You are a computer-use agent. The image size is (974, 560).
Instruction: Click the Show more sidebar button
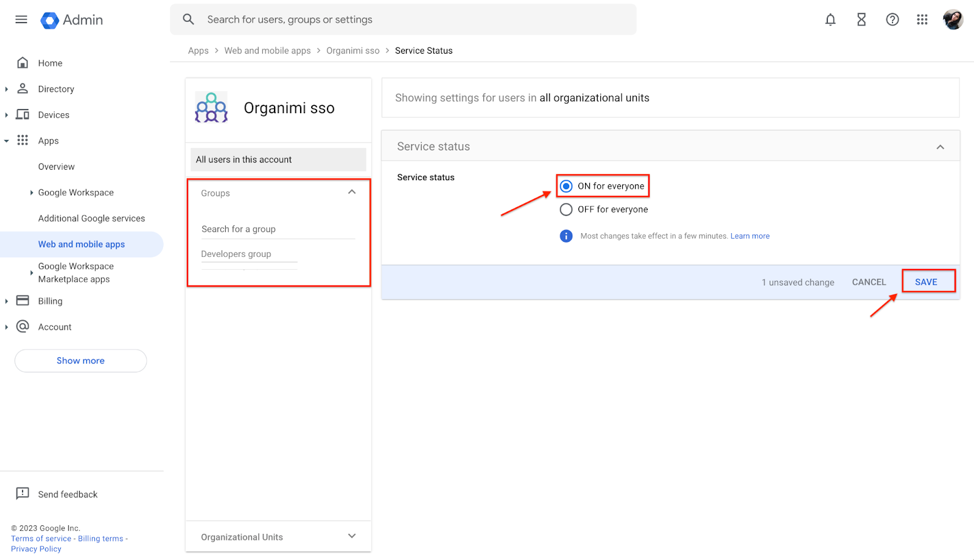click(80, 360)
